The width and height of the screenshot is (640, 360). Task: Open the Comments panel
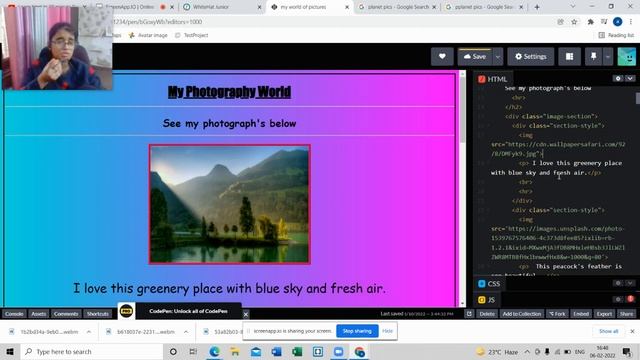pos(66,314)
